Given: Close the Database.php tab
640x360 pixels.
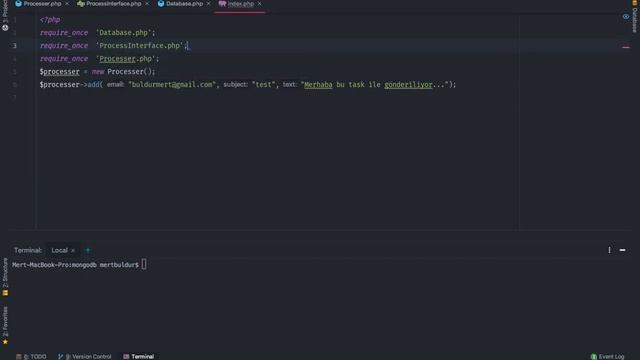Looking at the screenshot, I should 209,4.
